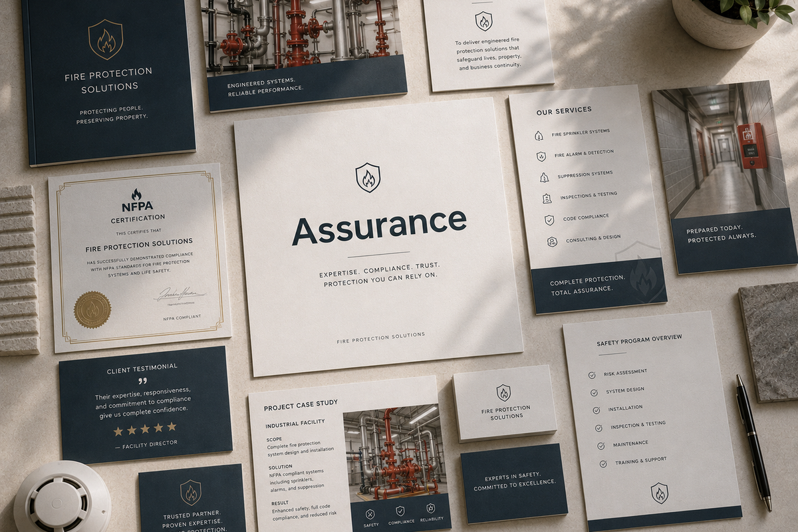798x532 pixels.
Task: Click the 'Protecting People. Preserving Property.' text
Action: pyautogui.click(x=111, y=116)
